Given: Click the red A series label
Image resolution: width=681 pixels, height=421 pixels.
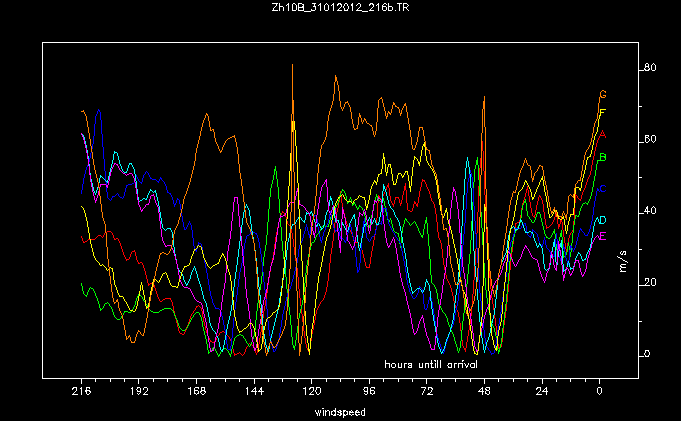Looking at the screenshot, I should click(603, 134).
